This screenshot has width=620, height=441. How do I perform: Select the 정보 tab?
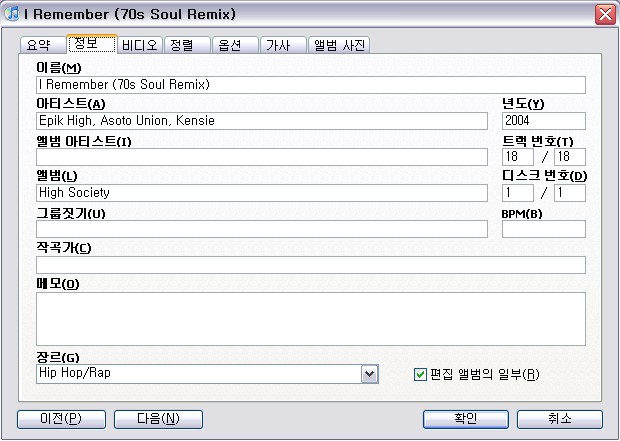point(92,44)
